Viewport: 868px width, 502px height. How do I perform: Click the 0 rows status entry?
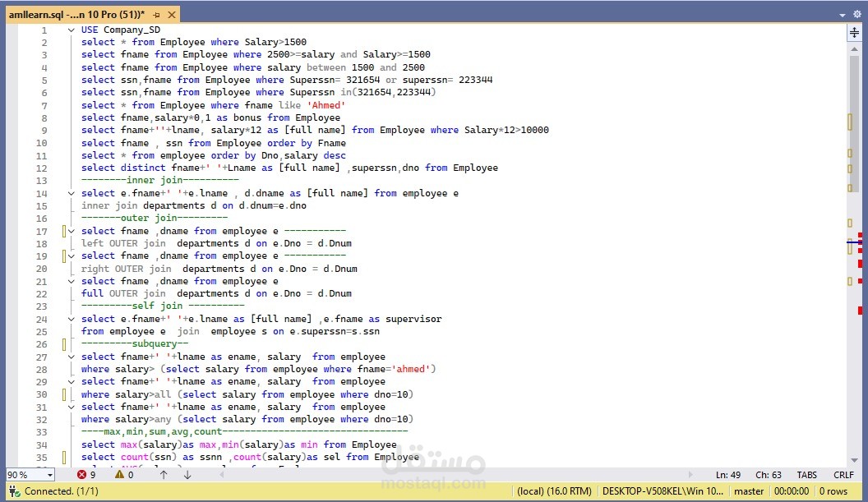(833, 491)
